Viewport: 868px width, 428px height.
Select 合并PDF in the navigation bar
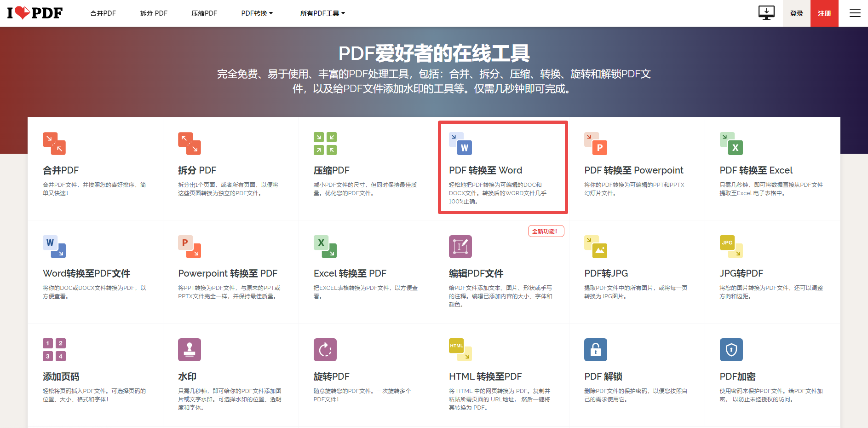coord(103,13)
